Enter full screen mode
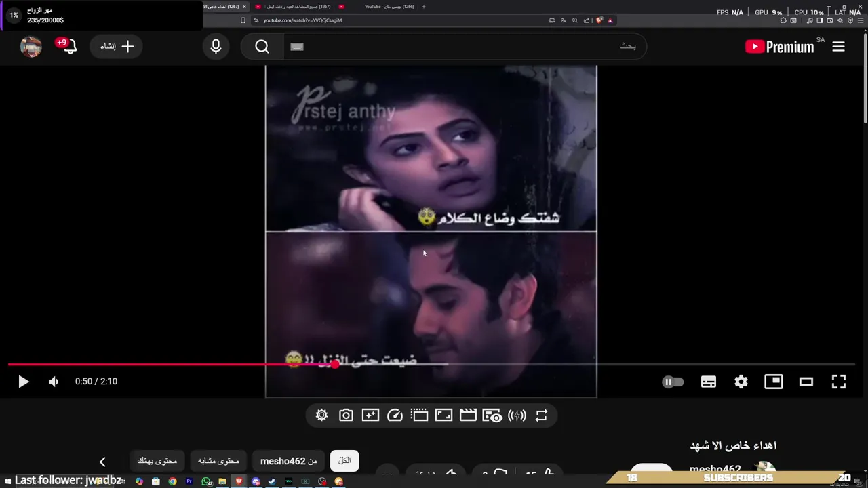 (x=839, y=382)
